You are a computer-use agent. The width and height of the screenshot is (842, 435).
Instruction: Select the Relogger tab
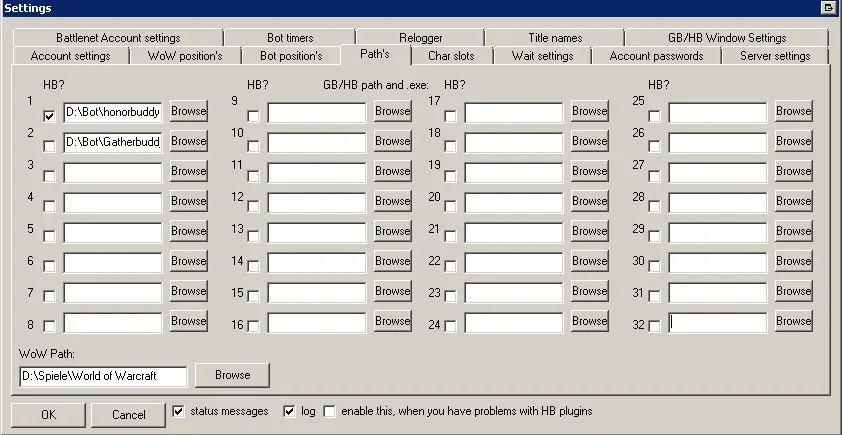pos(421,38)
